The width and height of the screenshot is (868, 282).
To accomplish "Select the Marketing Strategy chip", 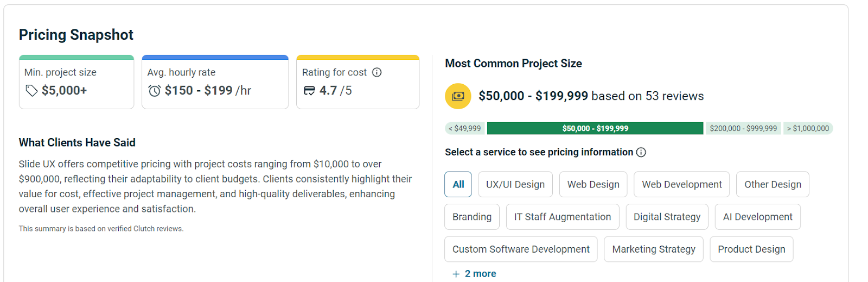I will tap(654, 249).
